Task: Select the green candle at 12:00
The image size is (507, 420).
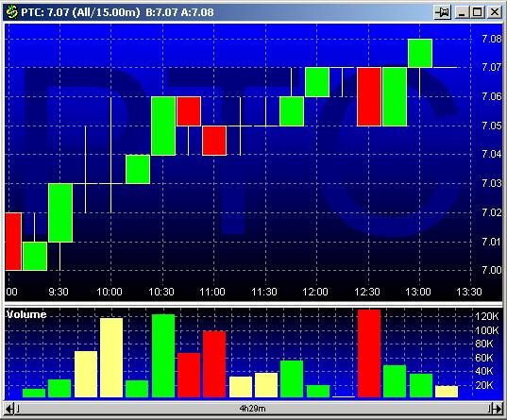Action: click(x=317, y=82)
